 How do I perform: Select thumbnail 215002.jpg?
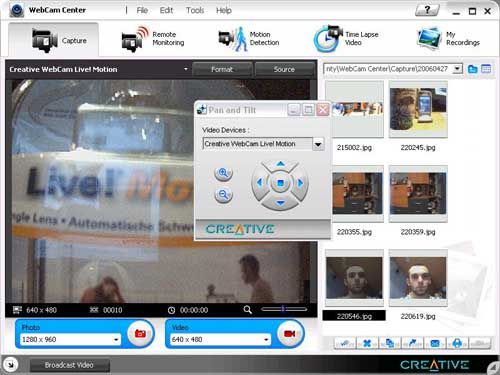click(354, 109)
